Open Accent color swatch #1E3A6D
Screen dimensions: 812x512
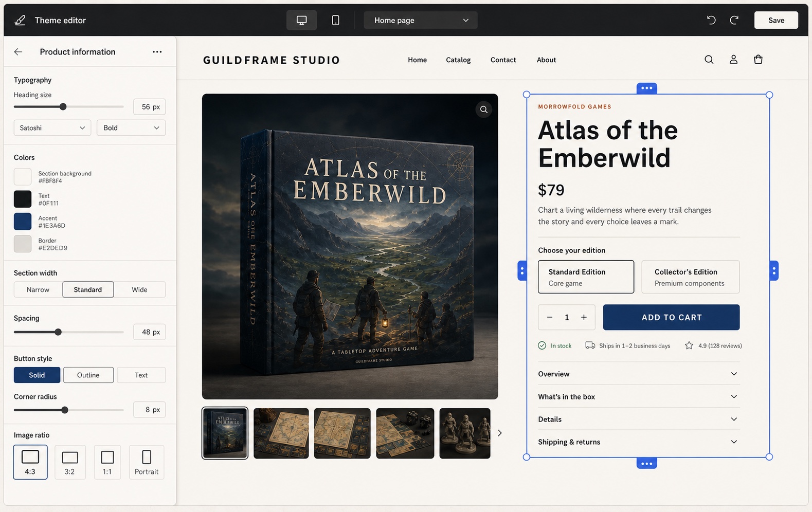tap(23, 222)
